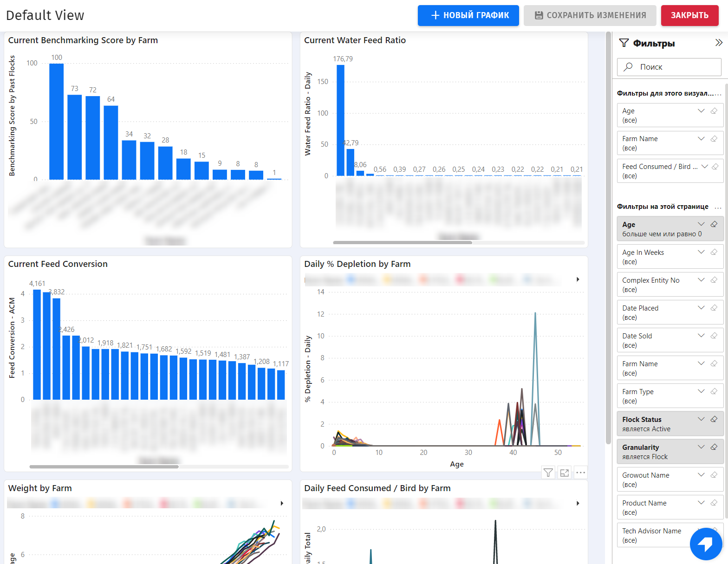
Task: Clear the visual-level Farm Name filter eraser
Action: click(714, 138)
